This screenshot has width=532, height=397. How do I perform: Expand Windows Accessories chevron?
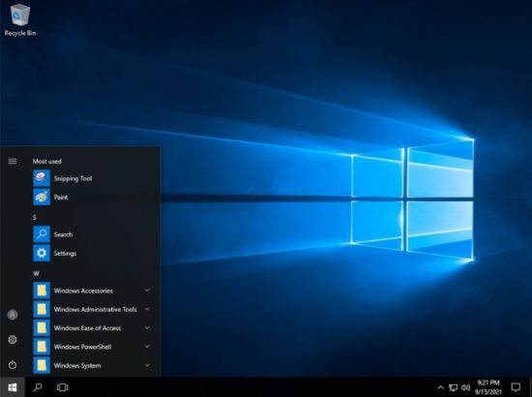pyautogui.click(x=147, y=290)
